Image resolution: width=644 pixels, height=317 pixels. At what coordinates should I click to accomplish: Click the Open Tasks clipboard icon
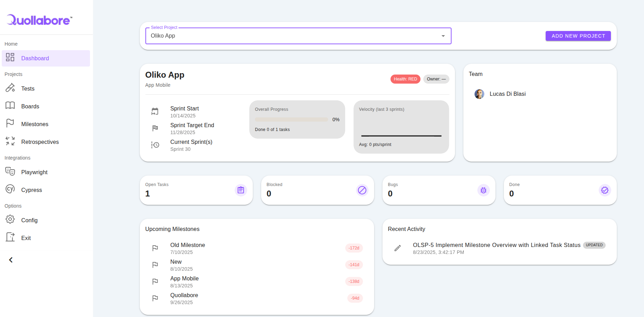point(241,190)
